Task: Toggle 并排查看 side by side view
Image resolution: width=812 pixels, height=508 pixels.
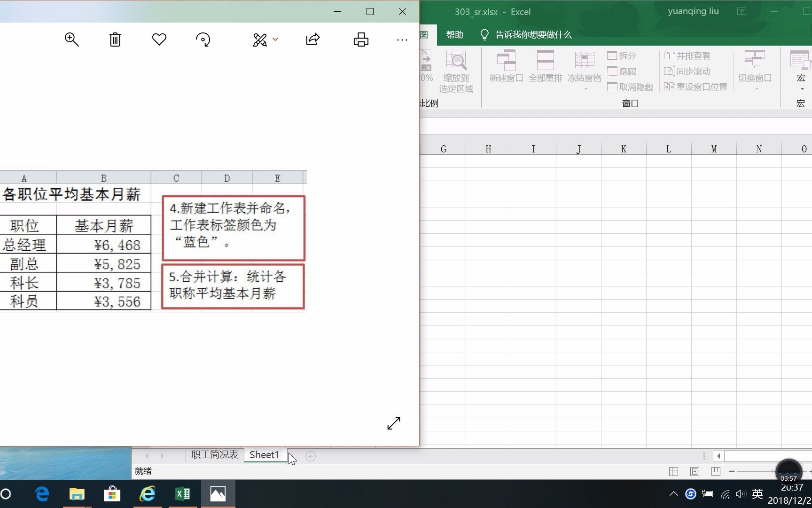Action: (687, 56)
